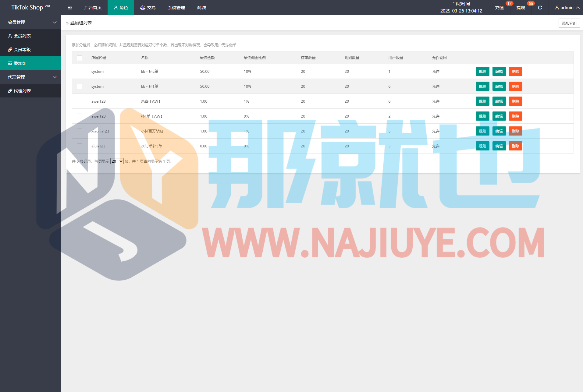Edit the 小林百万杀组 group row

tap(499, 131)
